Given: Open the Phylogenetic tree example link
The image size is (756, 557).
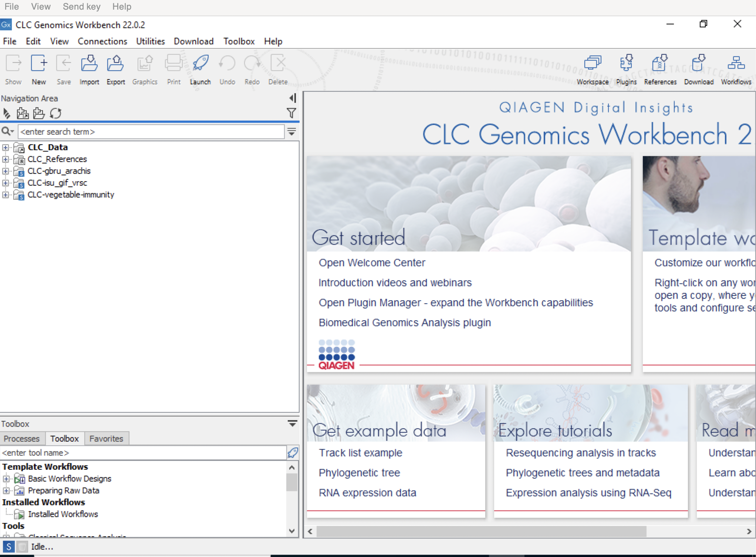Looking at the screenshot, I should tap(359, 473).
